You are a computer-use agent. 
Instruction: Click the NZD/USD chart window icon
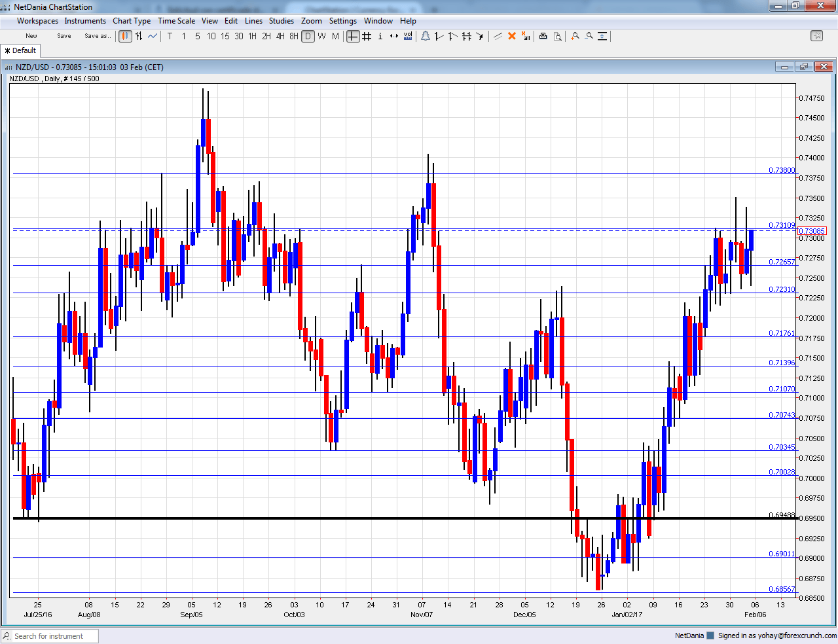9,67
